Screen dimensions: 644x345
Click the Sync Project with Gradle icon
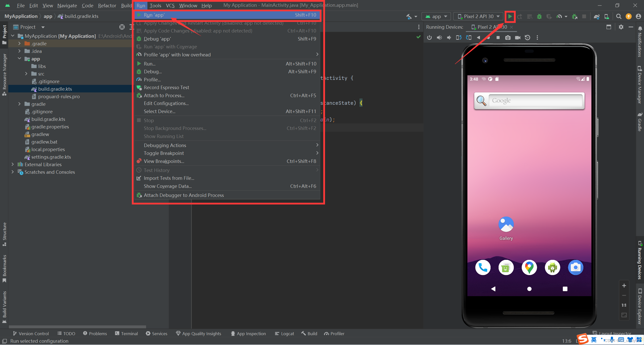pyautogui.click(x=596, y=17)
